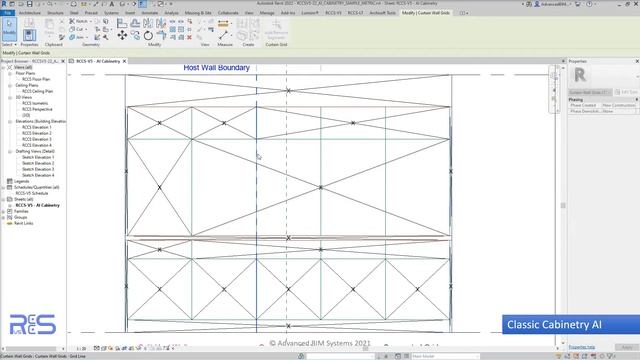Open RCCS Elevation 3 view
This screenshot has height=360, width=640.
click(37, 139)
